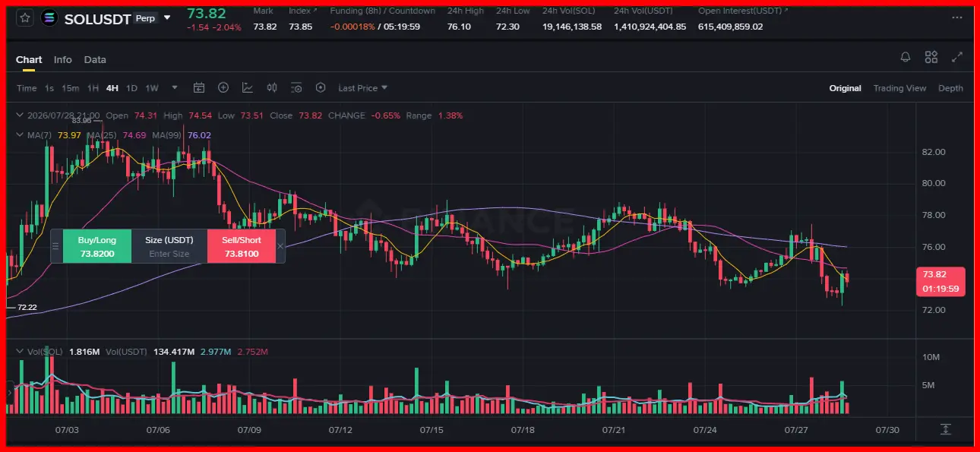
Task: Click the Perp contract type tag
Action: [144, 18]
